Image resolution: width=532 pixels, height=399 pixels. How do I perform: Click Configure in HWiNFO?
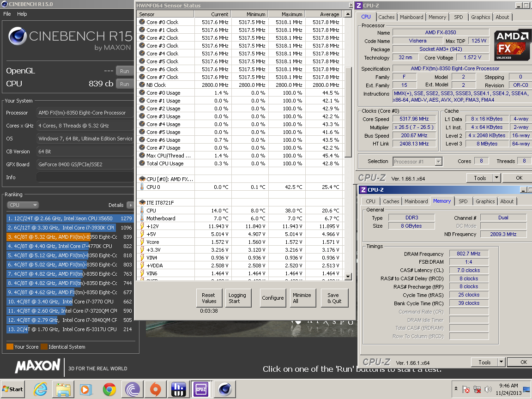273,298
